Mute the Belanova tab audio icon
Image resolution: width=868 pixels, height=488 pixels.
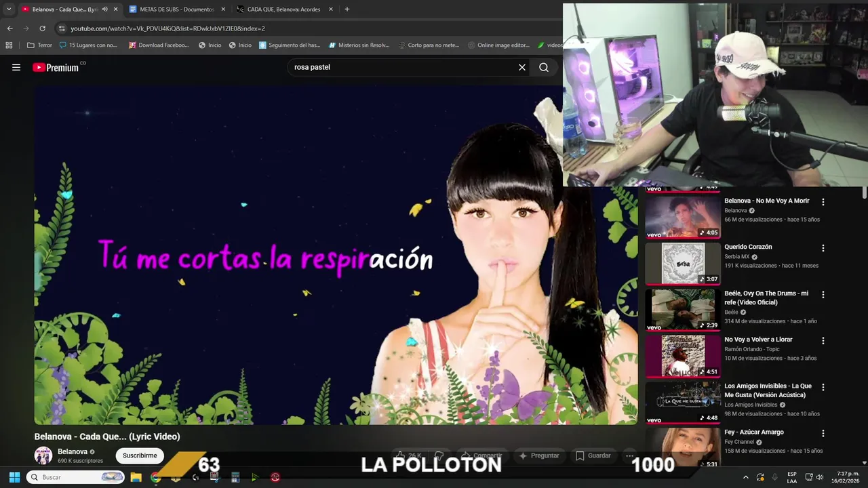104,9
